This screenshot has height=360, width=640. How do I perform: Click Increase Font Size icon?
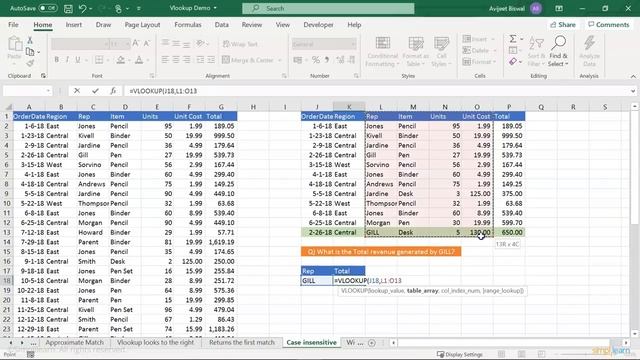136,43
